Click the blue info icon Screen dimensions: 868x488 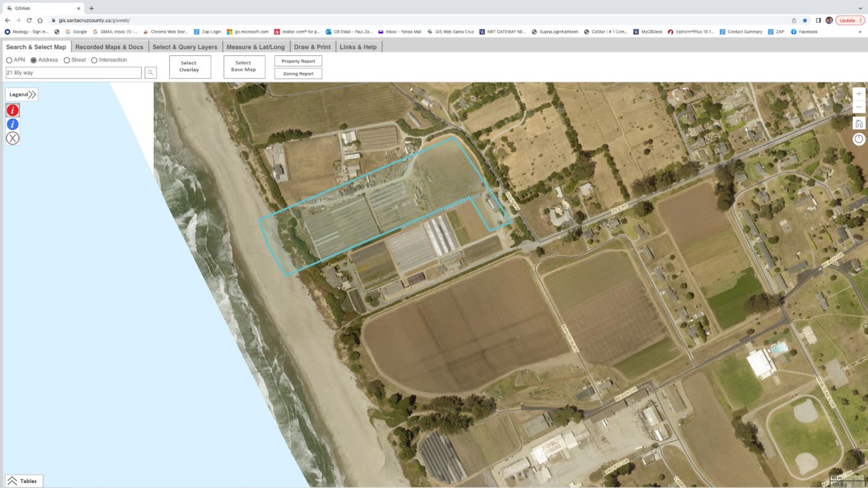13,124
